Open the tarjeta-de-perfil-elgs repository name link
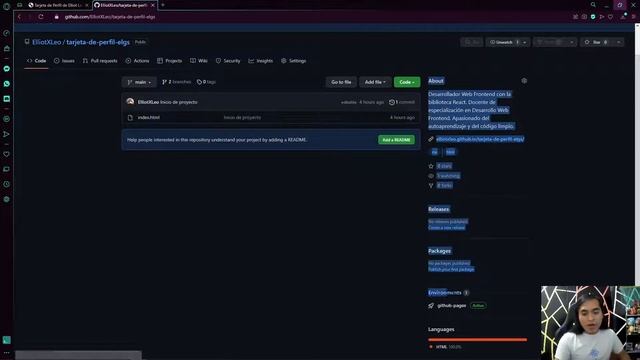This screenshot has height=360, width=640. click(x=98, y=42)
